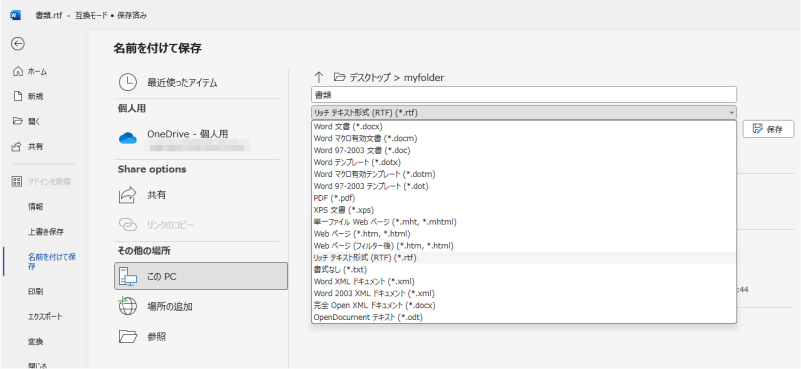Viewport: 801px width, 369px height.
Task: Click the clock icon for recent items
Action: coord(128,82)
